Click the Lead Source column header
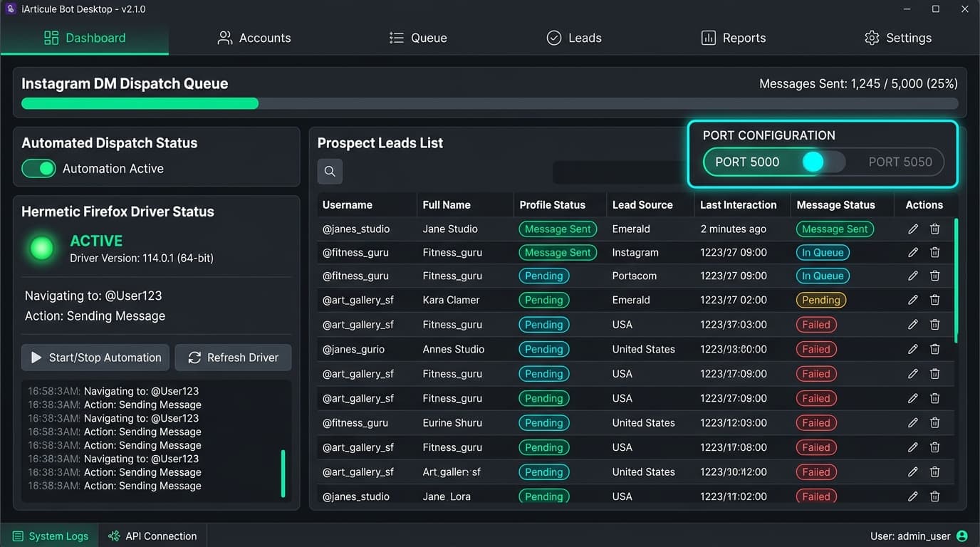Image resolution: width=980 pixels, height=547 pixels. click(x=642, y=204)
